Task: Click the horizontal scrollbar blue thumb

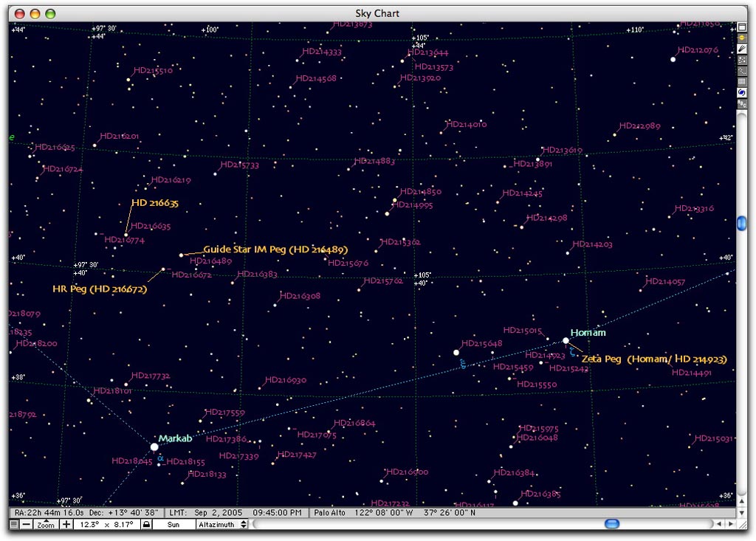Action: (x=612, y=523)
